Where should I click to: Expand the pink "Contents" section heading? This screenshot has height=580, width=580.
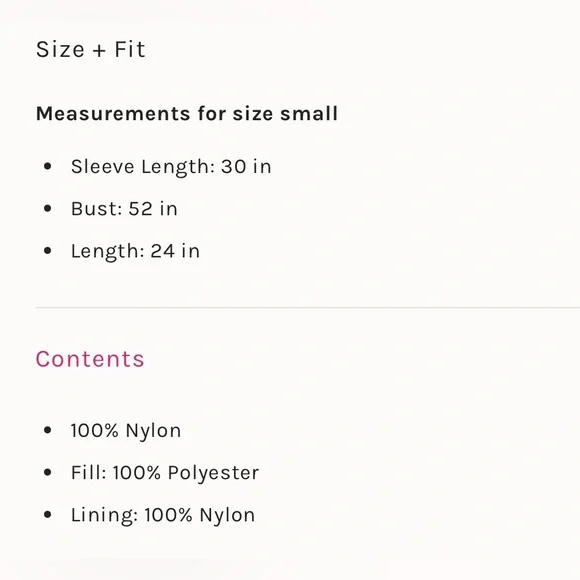[90, 359]
